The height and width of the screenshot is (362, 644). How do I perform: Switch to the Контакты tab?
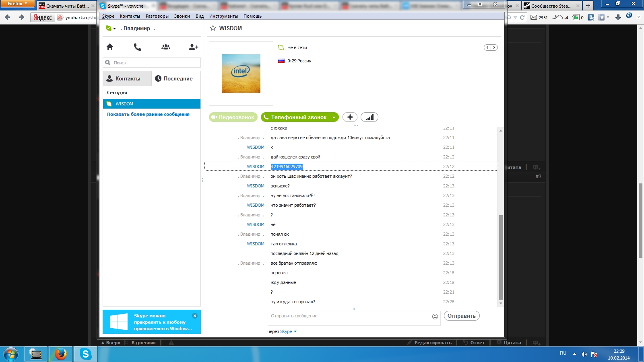pos(127,78)
